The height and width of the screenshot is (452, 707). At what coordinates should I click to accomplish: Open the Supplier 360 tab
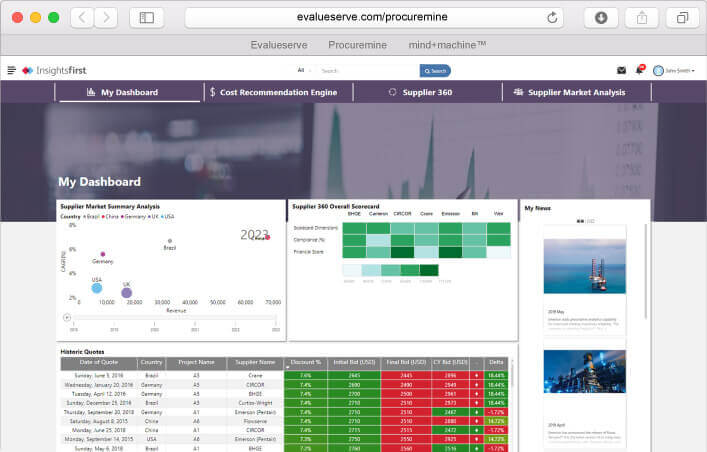(x=427, y=92)
